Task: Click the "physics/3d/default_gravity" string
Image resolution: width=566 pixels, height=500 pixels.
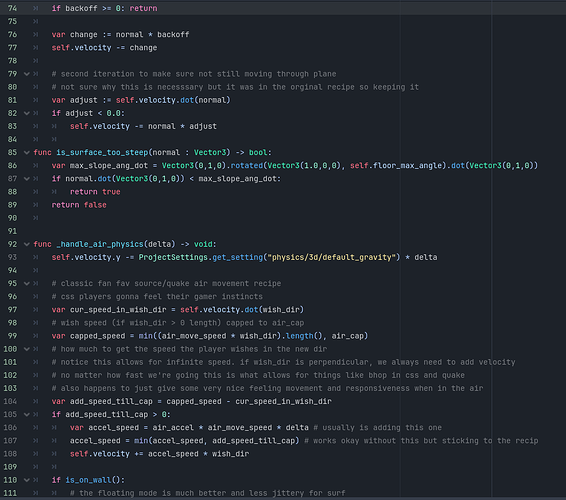Action: tap(331, 257)
